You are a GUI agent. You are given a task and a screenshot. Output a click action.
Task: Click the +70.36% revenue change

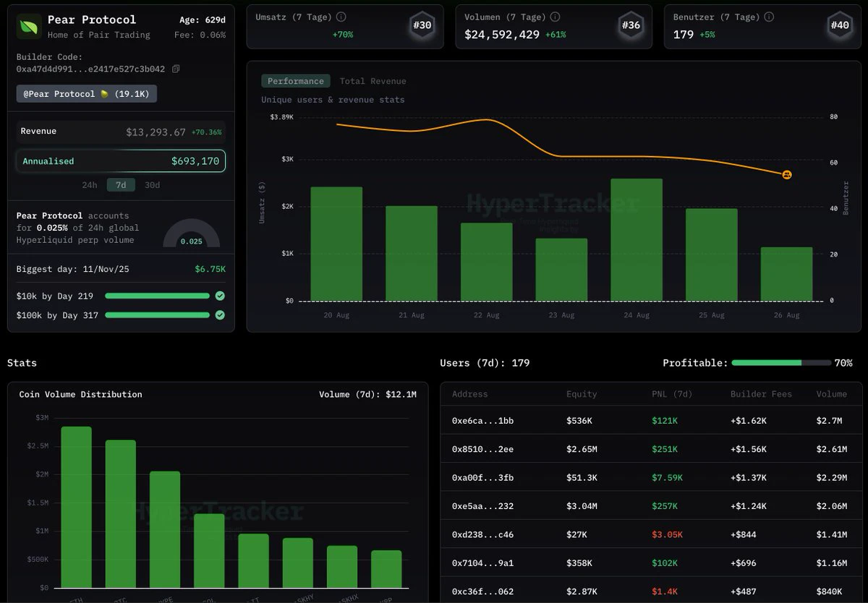[x=207, y=133]
